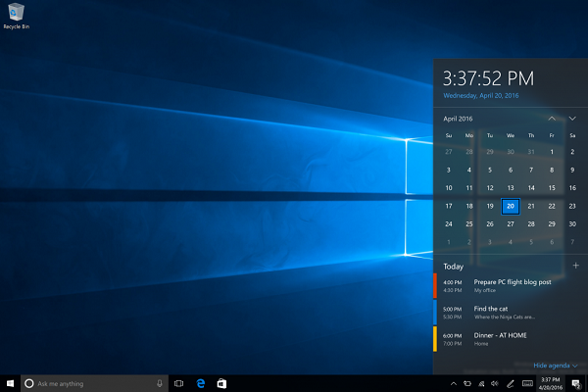
Task: Open the Start menu
Action: coord(10,382)
